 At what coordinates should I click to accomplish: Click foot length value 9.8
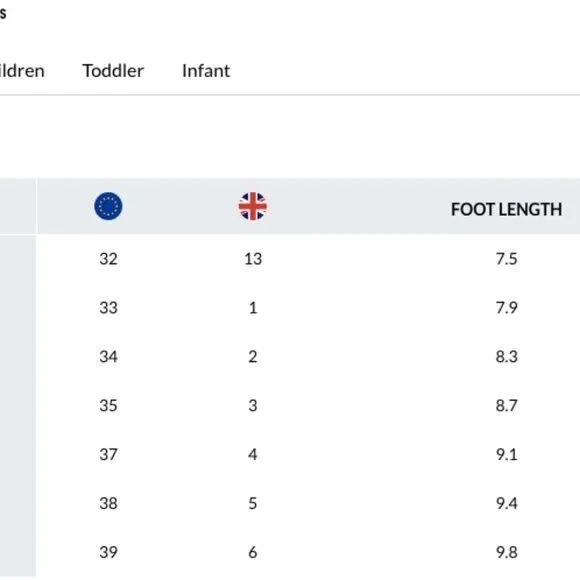(x=506, y=552)
